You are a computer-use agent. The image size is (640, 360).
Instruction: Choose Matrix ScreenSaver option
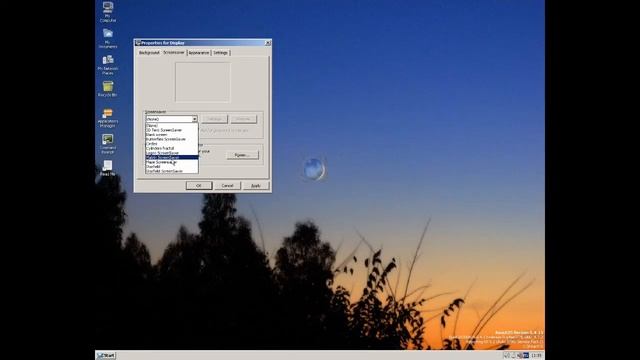click(x=172, y=157)
